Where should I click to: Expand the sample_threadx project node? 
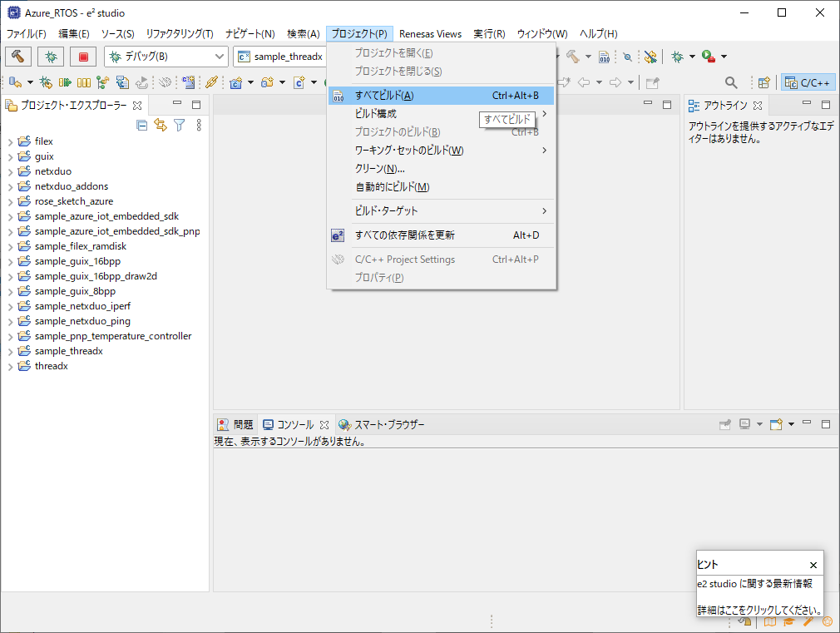[x=10, y=352]
